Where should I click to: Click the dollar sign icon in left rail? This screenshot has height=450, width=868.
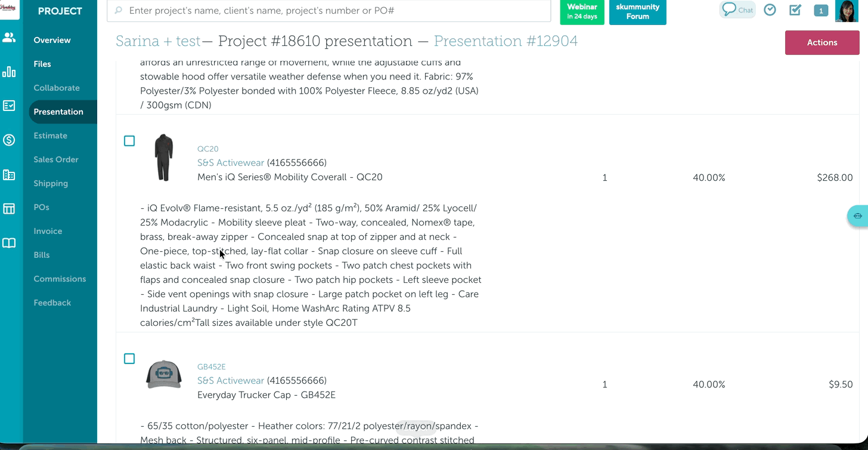9,140
